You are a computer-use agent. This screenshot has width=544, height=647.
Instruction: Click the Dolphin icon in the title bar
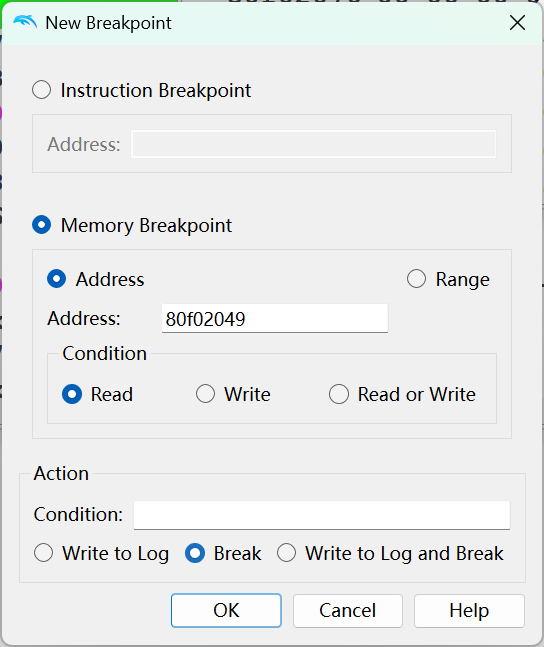[25, 22]
